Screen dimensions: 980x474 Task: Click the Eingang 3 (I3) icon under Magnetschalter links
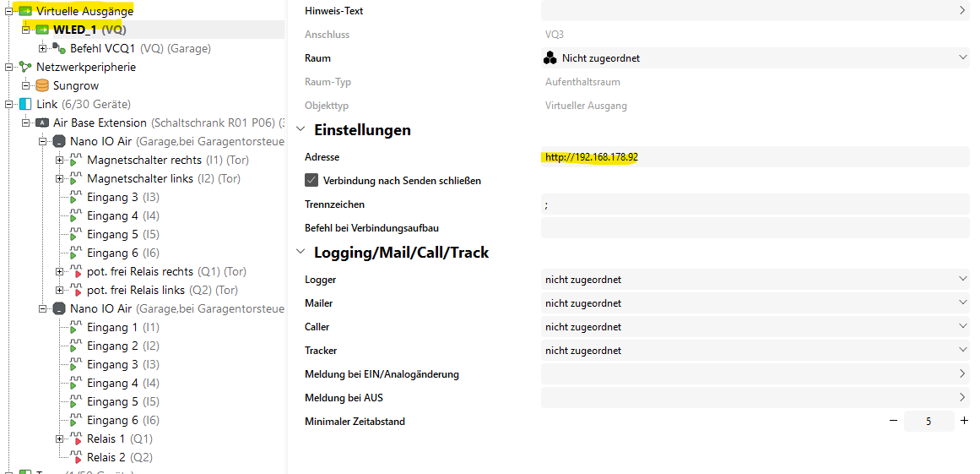click(x=76, y=198)
